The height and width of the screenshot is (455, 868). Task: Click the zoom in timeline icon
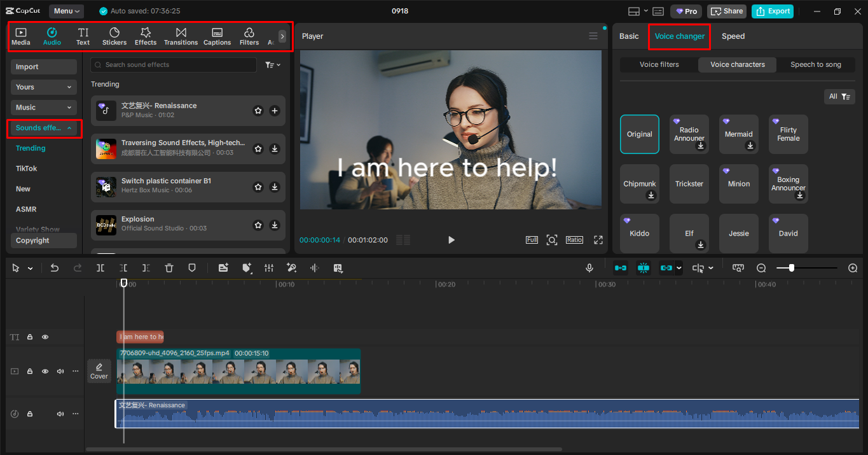pos(853,269)
